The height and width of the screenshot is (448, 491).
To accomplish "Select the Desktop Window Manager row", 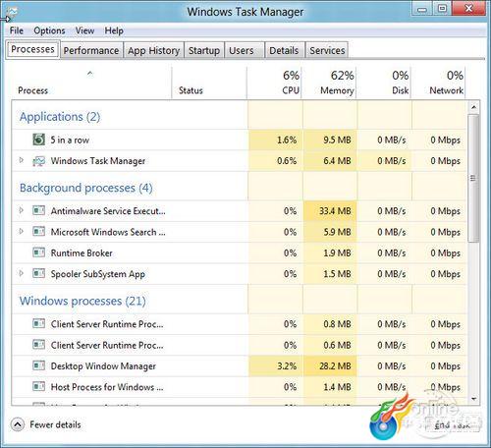I will click(x=240, y=365).
